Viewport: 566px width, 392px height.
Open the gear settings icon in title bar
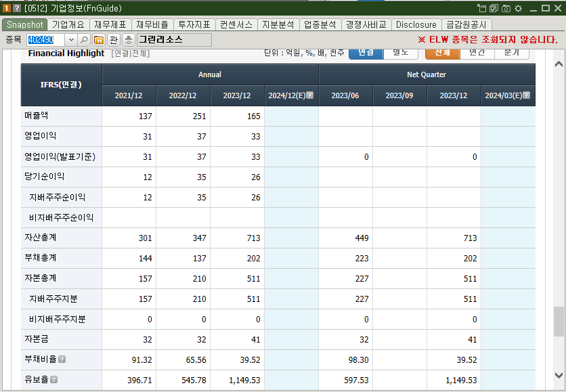[x=519, y=8]
